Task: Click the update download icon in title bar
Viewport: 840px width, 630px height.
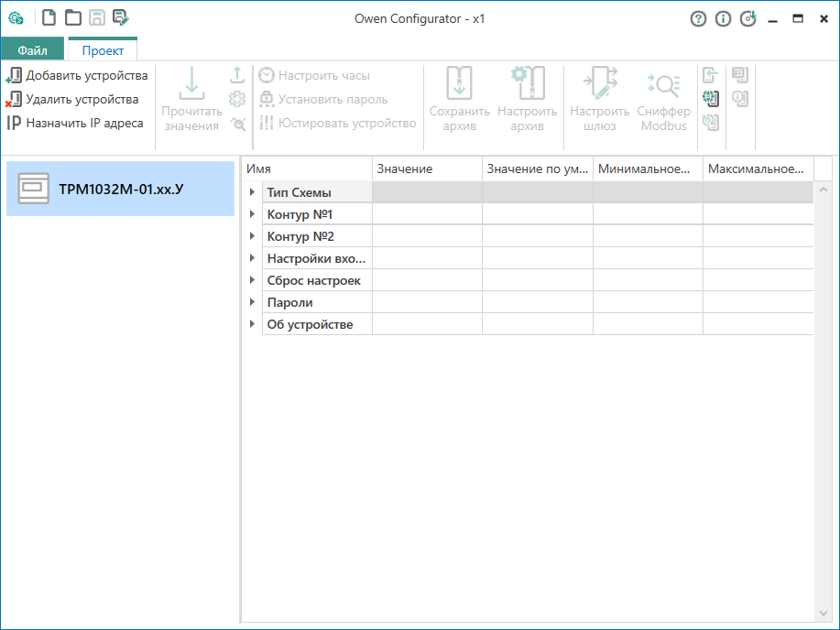Action: pos(748,18)
